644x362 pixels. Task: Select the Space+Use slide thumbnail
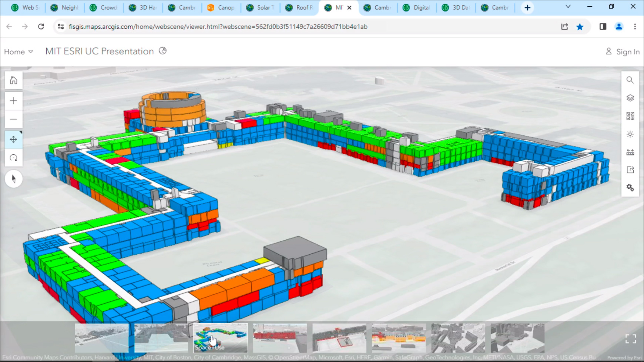click(x=221, y=338)
